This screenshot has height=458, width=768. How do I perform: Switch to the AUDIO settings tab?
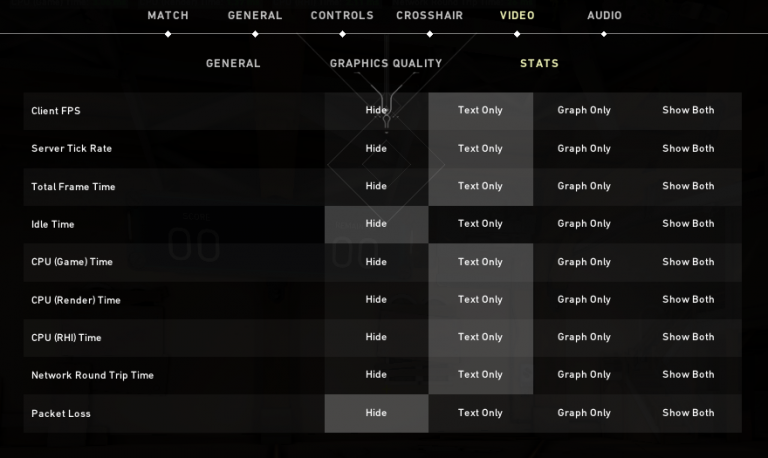tap(604, 15)
